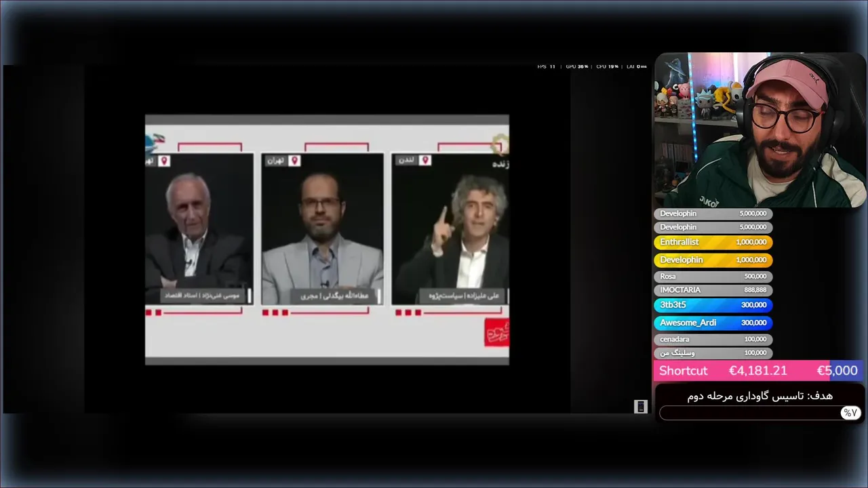Screen dimensions: 868x488
Task: Click the CPU 19% overlay readout
Action: [x=607, y=66]
